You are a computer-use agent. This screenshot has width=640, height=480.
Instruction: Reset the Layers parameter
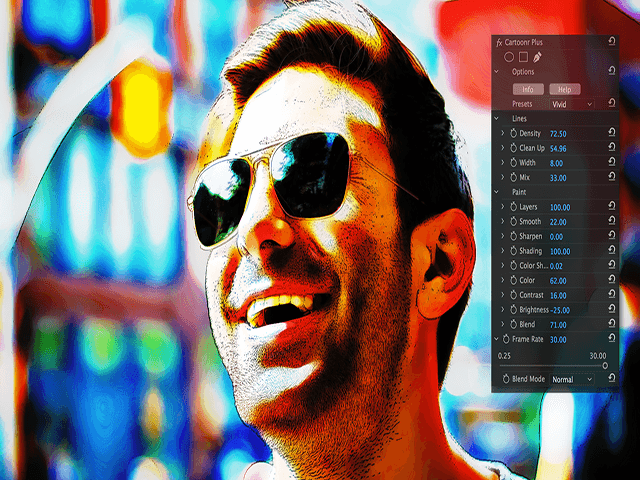[611, 205]
